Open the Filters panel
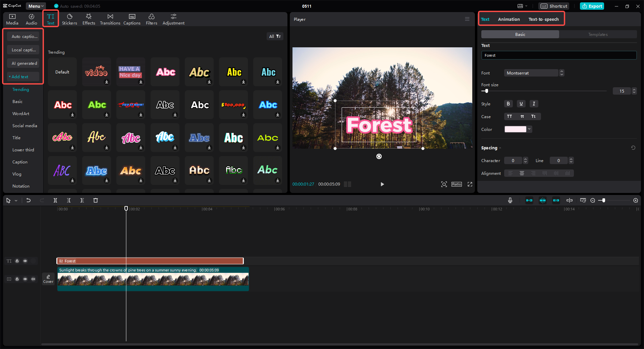This screenshot has height=349, width=644. [151, 18]
